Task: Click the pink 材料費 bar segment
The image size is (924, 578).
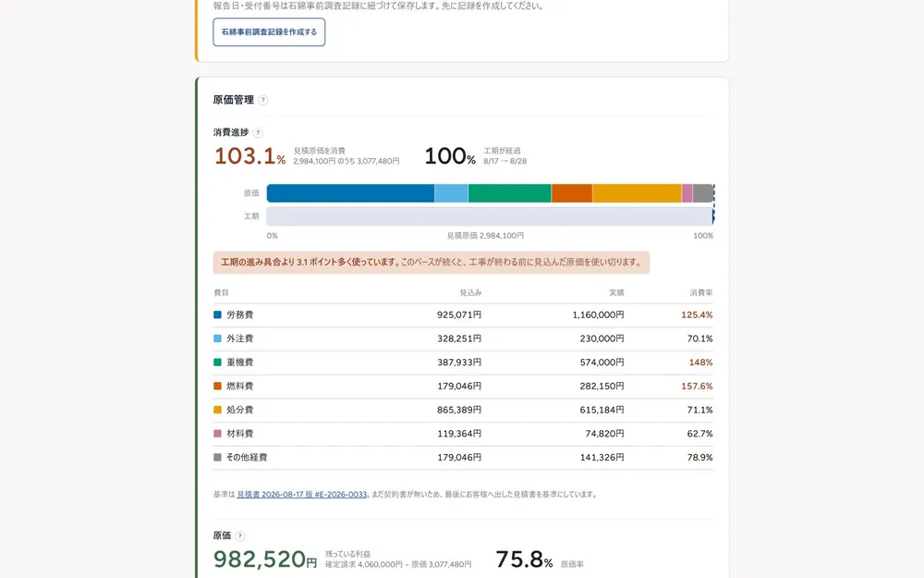Action: coord(687,193)
